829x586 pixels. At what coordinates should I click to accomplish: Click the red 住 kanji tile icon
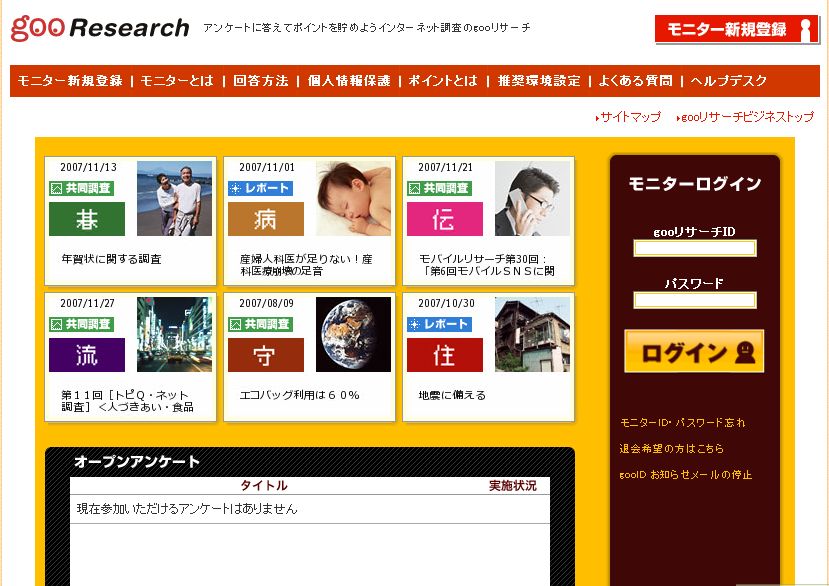445,355
